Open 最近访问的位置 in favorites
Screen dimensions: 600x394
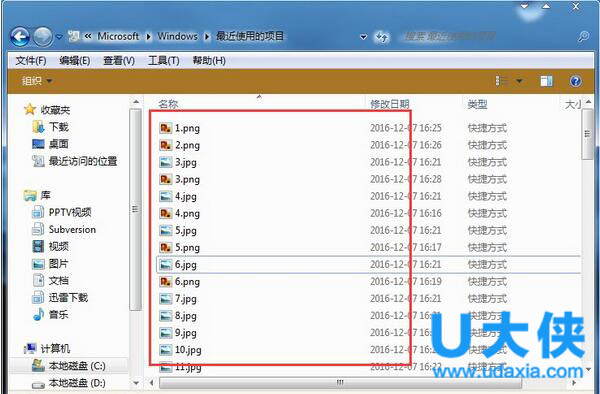[x=75, y=161]
